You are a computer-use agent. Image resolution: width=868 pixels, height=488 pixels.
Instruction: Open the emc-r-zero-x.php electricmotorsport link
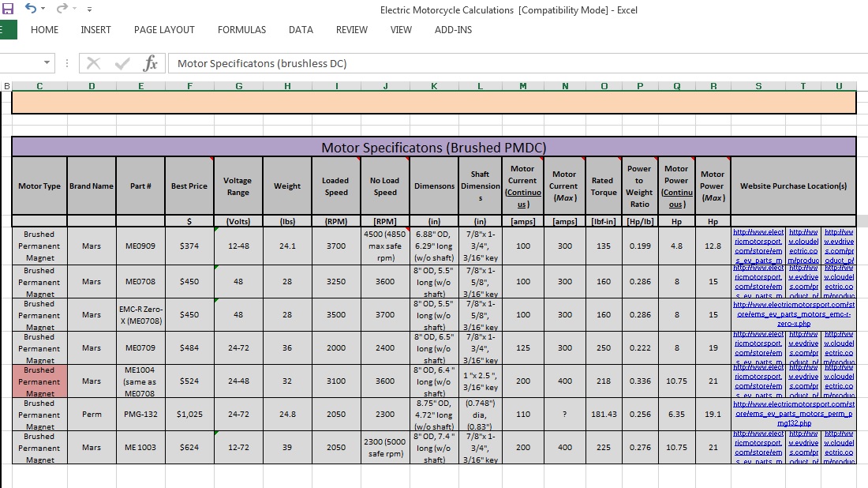(x=793, y=314)
